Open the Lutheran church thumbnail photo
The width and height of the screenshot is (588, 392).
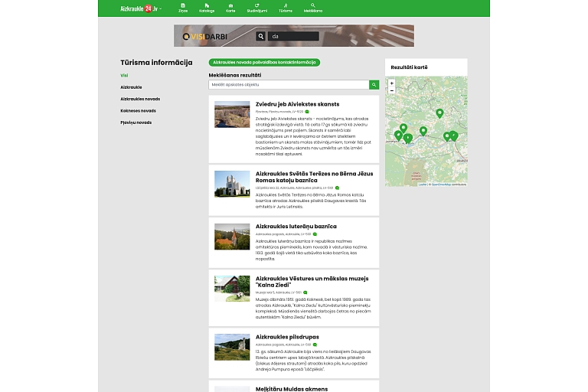(x=232, y=237)
